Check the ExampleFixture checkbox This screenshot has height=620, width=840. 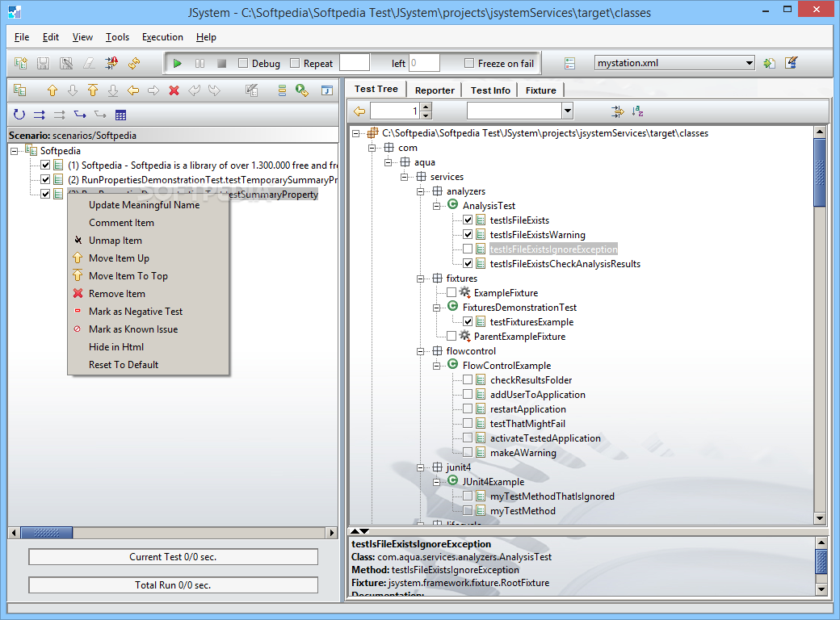[451, 292]
